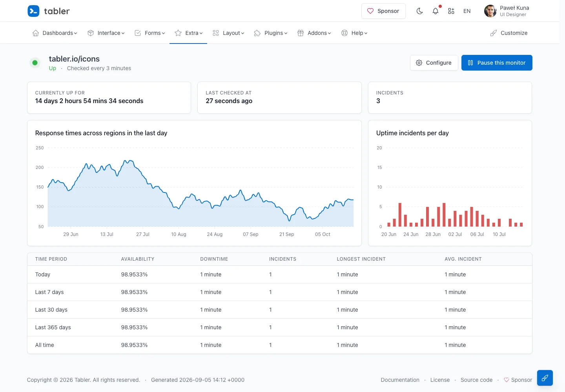565x392 pixels.
Task: Click the home icon beside Dashboards
Action: 36,33
